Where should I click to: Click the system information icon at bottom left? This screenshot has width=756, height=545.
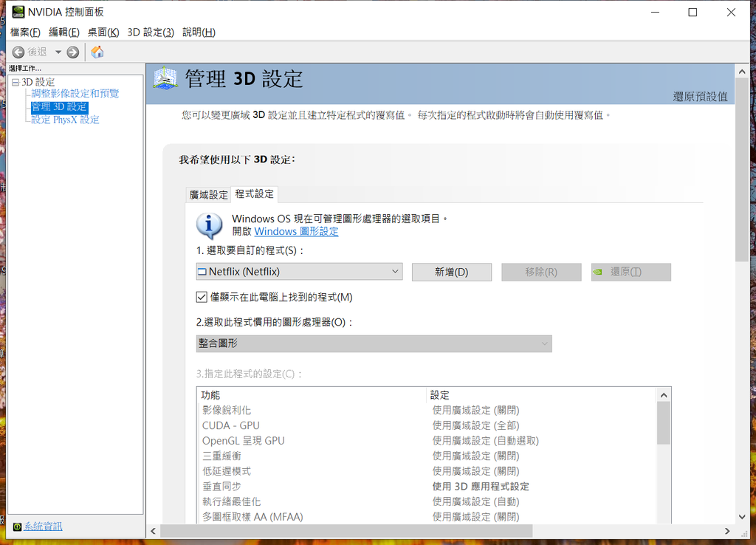coord(18,527)
